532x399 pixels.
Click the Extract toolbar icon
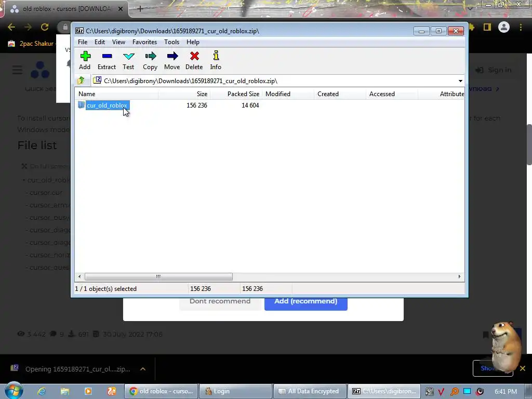(107, 60)
